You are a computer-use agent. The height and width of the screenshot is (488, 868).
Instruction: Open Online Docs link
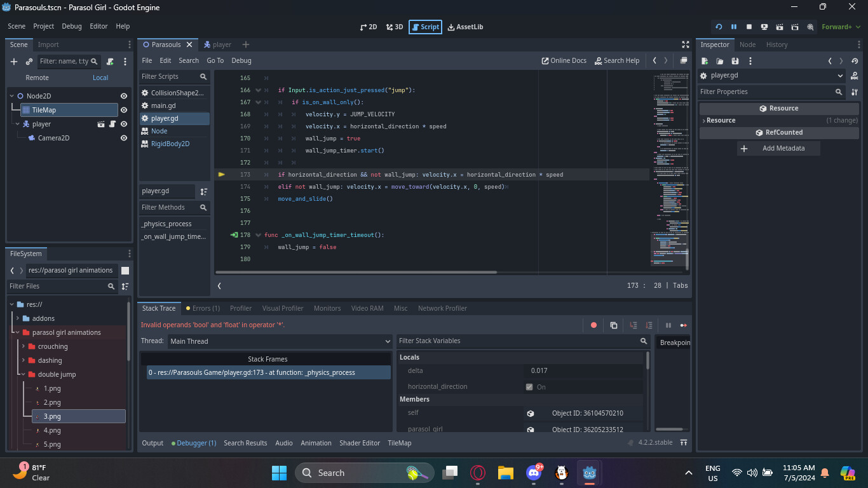click(564, 60)
